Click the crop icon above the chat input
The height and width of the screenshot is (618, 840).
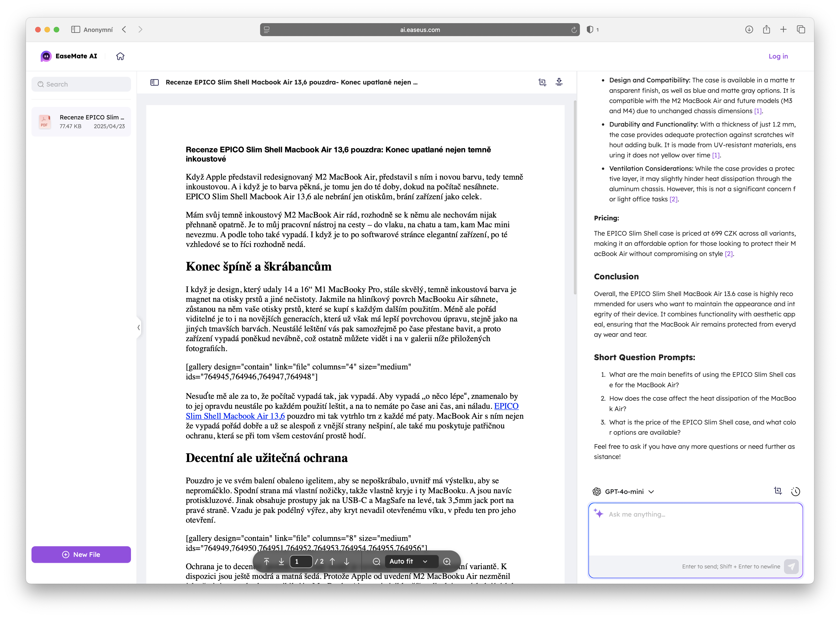(778, 491)
